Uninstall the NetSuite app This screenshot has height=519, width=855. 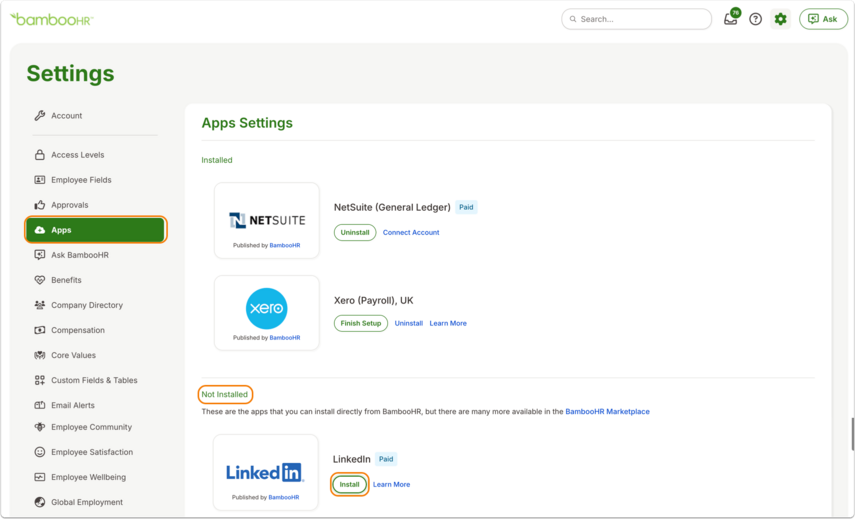click(355, 232)
